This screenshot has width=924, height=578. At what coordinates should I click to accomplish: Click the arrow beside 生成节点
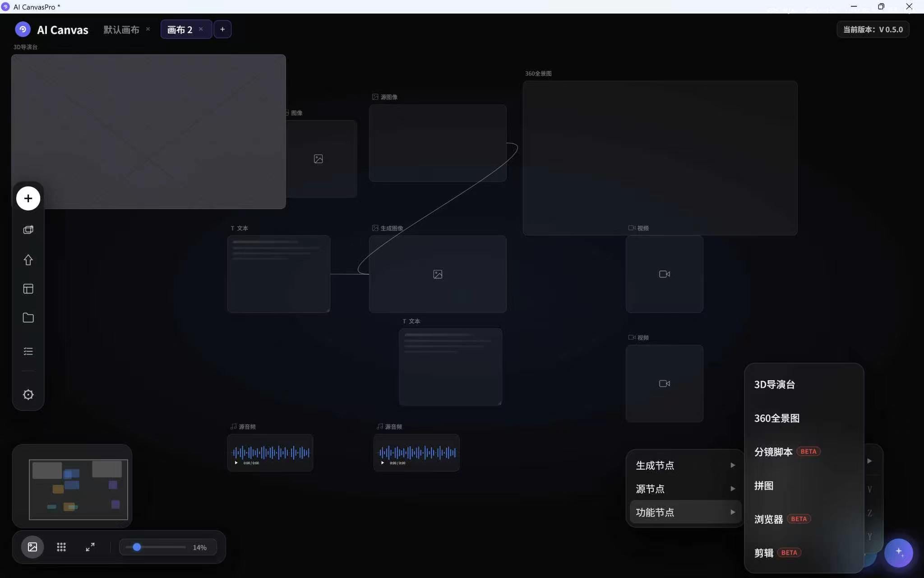tap(733, 465)
